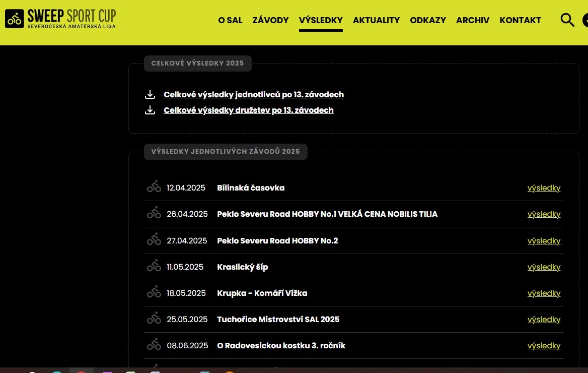Image resolution: width=588 pixels, height=373 pixels.
Task: Open the search magnifier icon
Action: 567,20
